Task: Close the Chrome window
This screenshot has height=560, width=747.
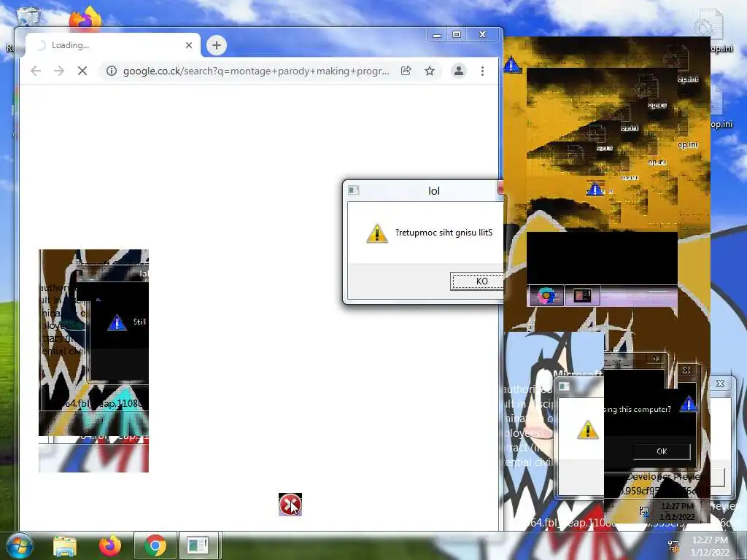Action: click(x=483, y=35)
